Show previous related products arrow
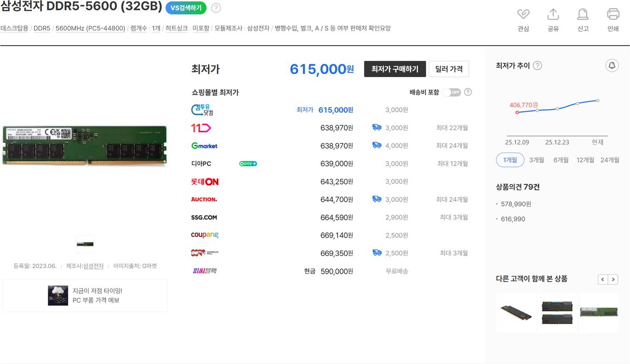The image size is (630, 364). click(x=603, y=279)
